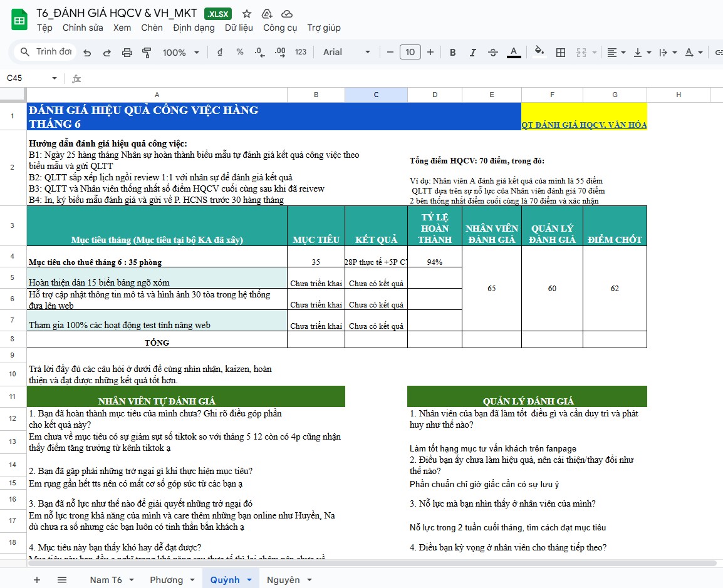Click the borders icon
723x588 pixels.
561,53
